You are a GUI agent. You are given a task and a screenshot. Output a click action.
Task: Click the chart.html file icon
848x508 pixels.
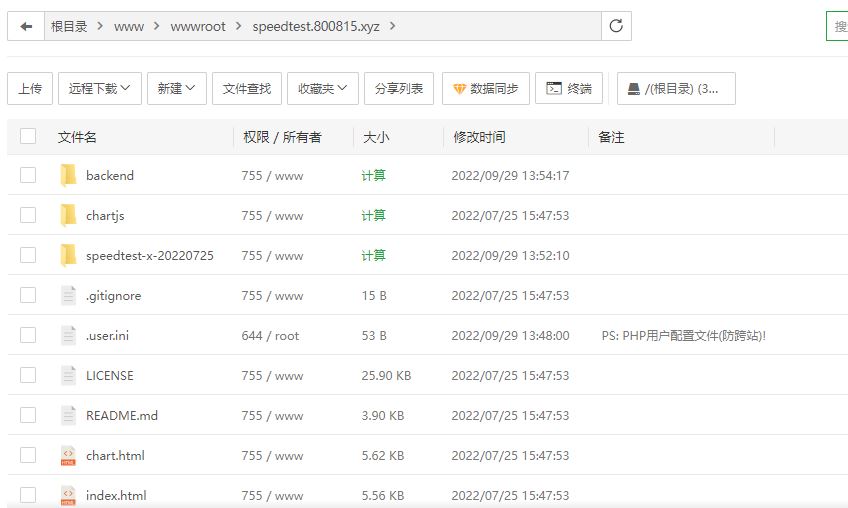68,456
